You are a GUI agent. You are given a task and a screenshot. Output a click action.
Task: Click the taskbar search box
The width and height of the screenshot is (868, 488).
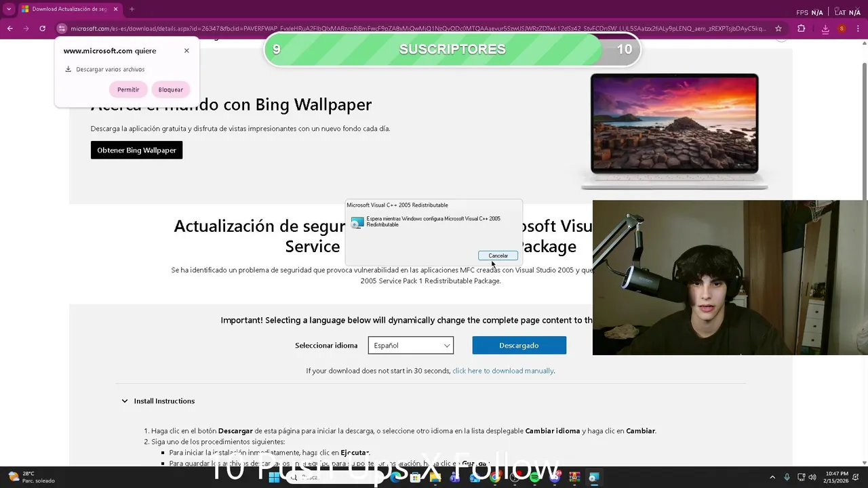(335, 477)
